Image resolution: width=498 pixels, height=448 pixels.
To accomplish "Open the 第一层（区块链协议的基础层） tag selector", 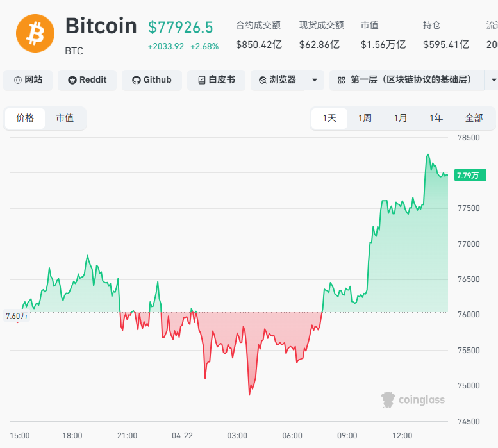I will coord(410,80).
